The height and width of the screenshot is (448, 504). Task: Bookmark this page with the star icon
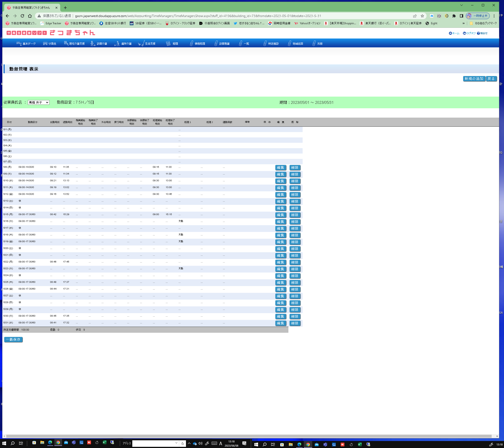422,16
